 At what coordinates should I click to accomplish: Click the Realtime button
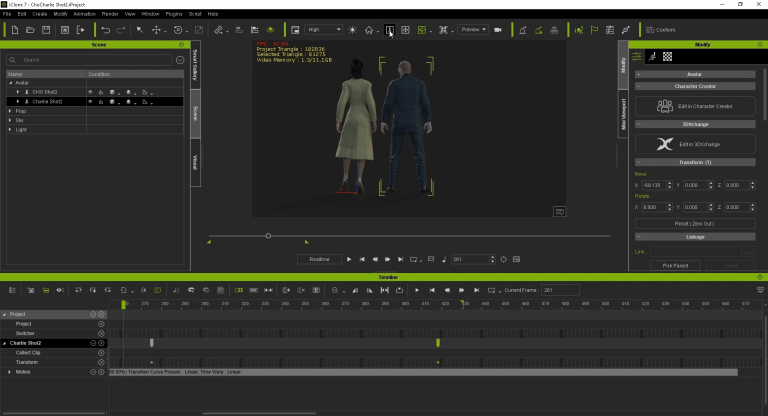click(x=319, y=259)
